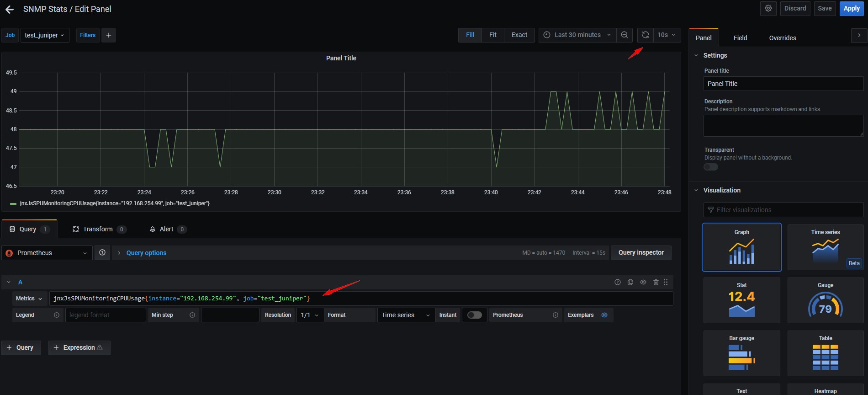Switch to the Transform tab

[x=98, y=229]
